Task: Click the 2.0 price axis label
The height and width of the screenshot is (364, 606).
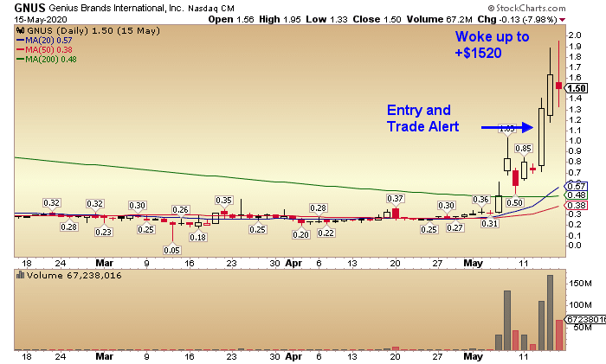Action: click(x=575, y=35)
